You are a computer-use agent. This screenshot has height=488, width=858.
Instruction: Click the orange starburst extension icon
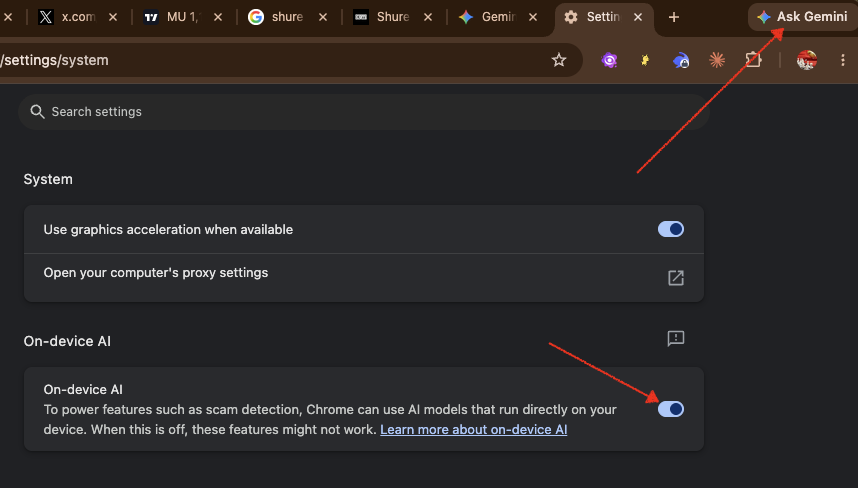pyautogui.click(x=717, y=60)
